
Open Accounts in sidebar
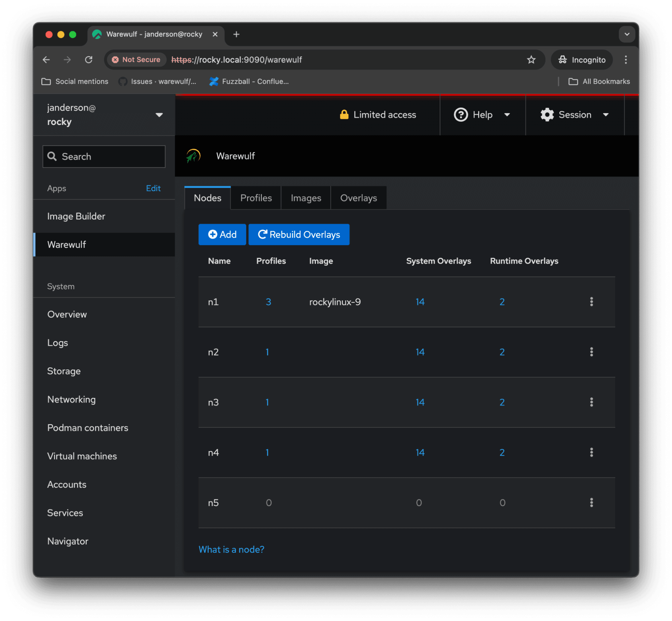pyautogui.click(x=104, y=485)
